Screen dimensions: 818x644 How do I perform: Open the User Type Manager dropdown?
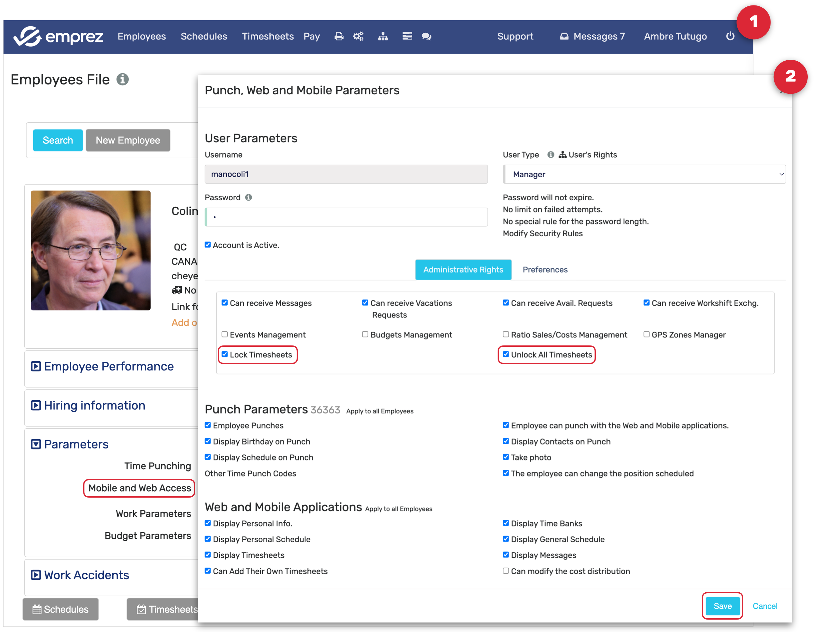click(x=644, y=174)
